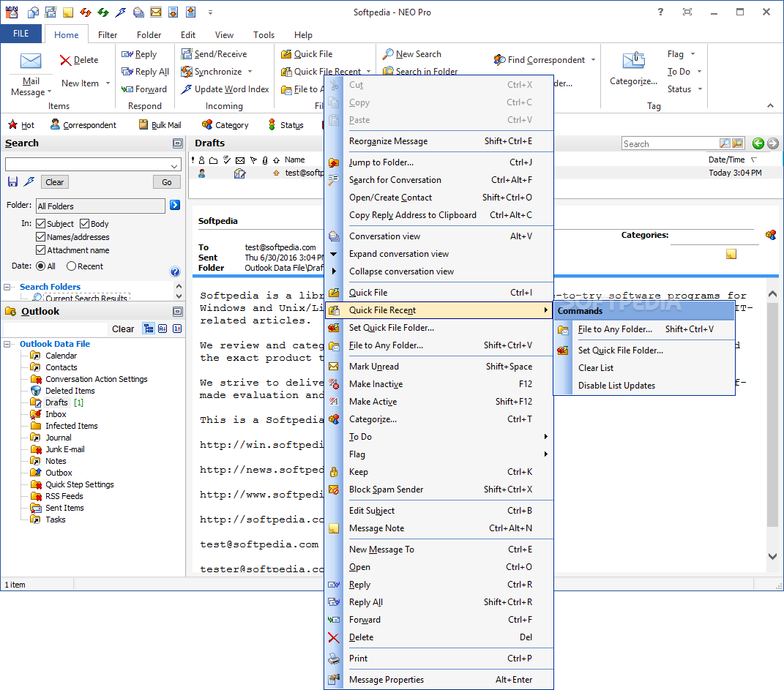Open the Status dropdown in Tag group
The width and height of the screenshot is (784, 690).
[700, 89]
